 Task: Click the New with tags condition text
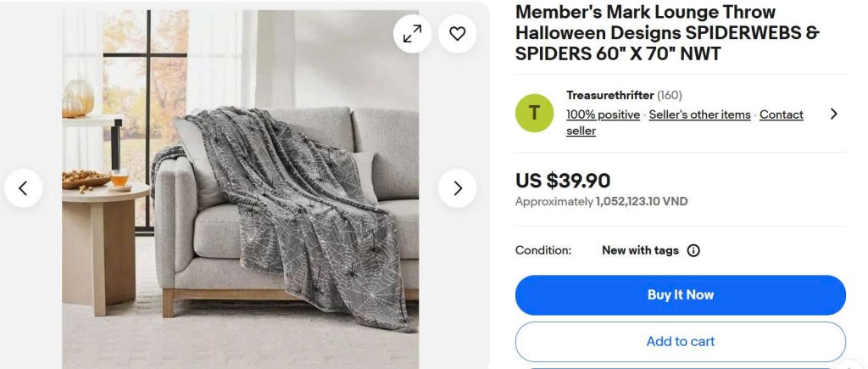(x=640, y=250)
